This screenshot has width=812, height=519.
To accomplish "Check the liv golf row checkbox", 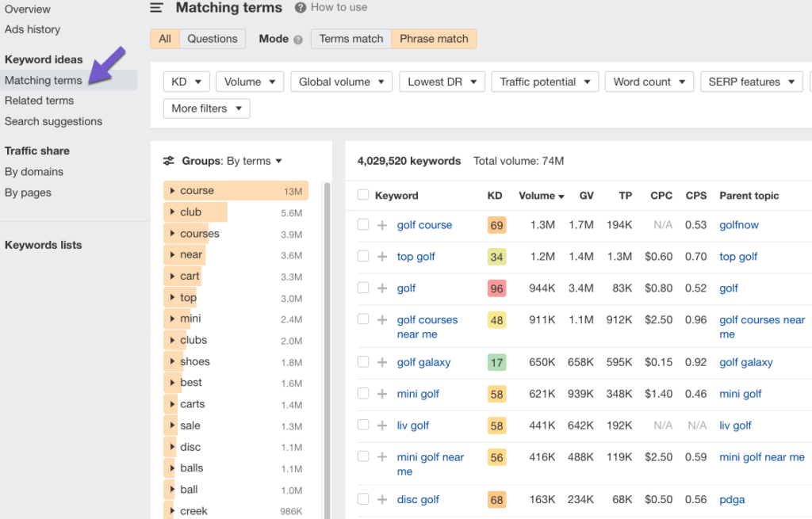I will pyautogui.click(x=363, y=425).
